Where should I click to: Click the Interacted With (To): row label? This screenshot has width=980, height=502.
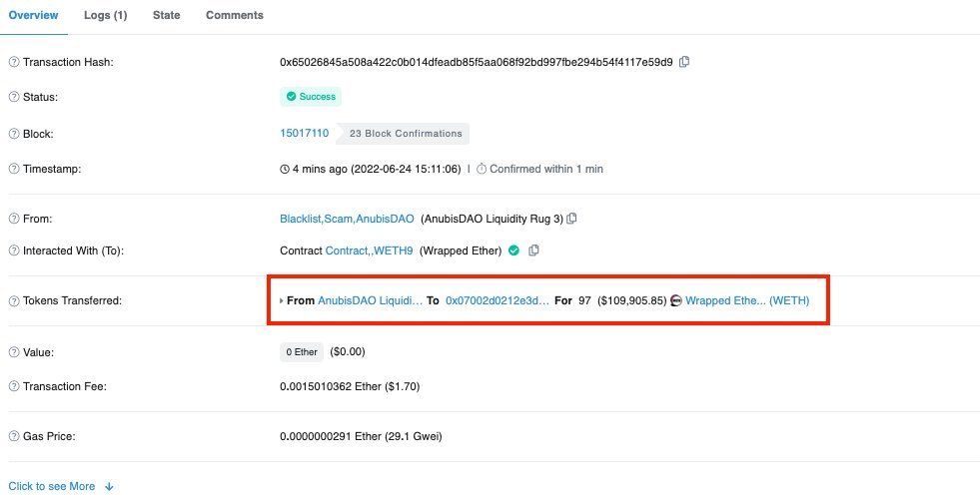pyautogui.click(x=74, y=251)
